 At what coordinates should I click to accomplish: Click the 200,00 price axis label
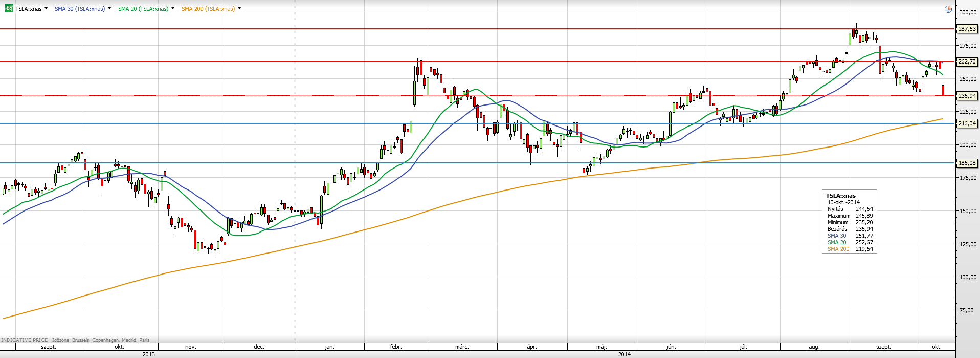pos(968,145)
